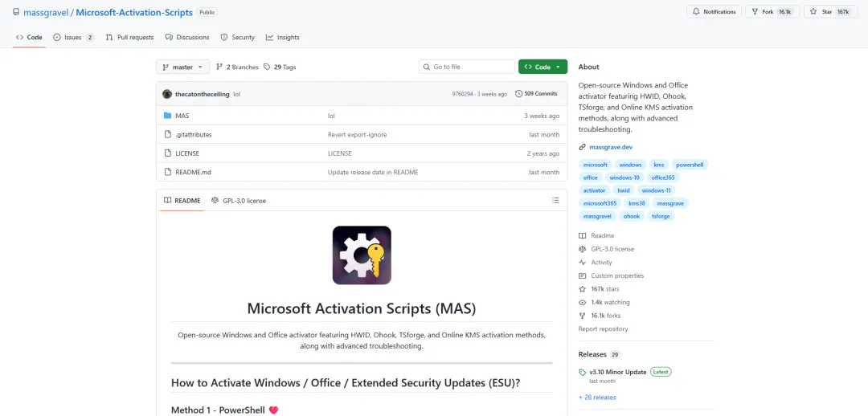This screenshot has height=416, width=868.
Task: Select the GPL-3.0 license tab
Action: point(239,200)
